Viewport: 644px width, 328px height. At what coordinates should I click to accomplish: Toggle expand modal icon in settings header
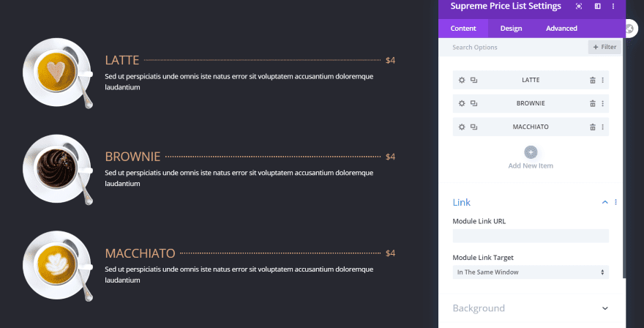coord(579,6)
